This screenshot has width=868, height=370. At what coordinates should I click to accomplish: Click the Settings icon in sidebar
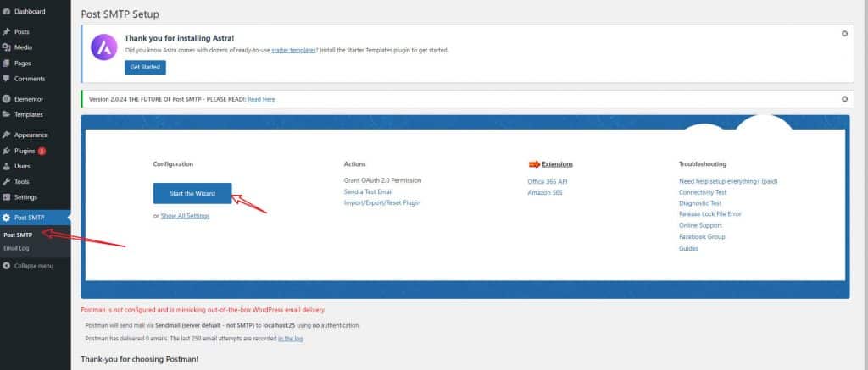[x=7, y=197]
